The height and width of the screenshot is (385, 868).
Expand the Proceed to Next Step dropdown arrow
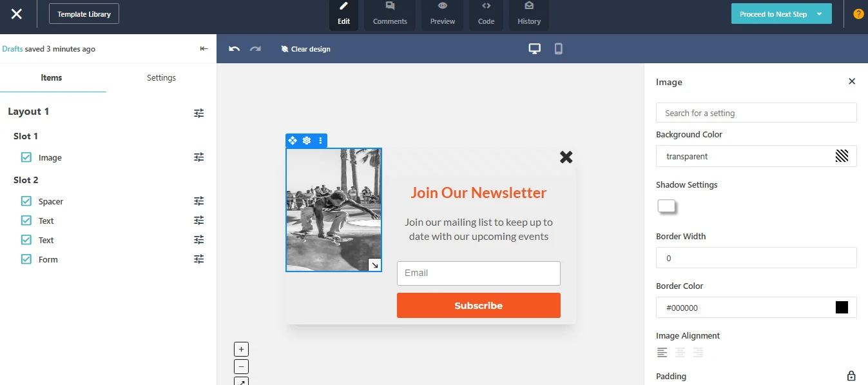820,14
